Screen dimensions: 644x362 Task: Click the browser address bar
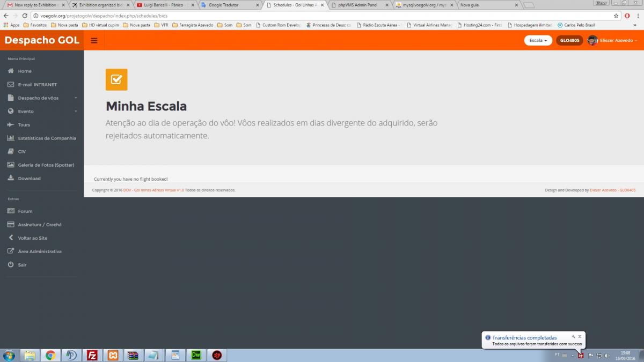click(322, 16)
